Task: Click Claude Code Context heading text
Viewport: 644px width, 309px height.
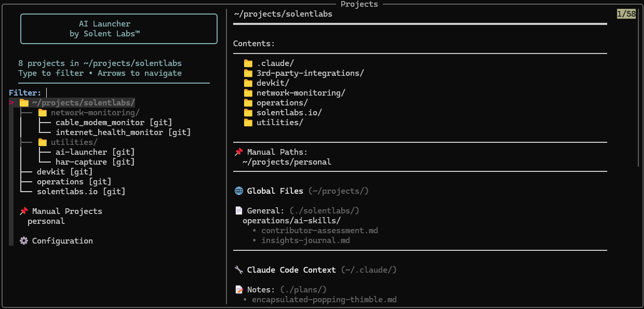Action: pyautogui.click(x=291, y=270)
